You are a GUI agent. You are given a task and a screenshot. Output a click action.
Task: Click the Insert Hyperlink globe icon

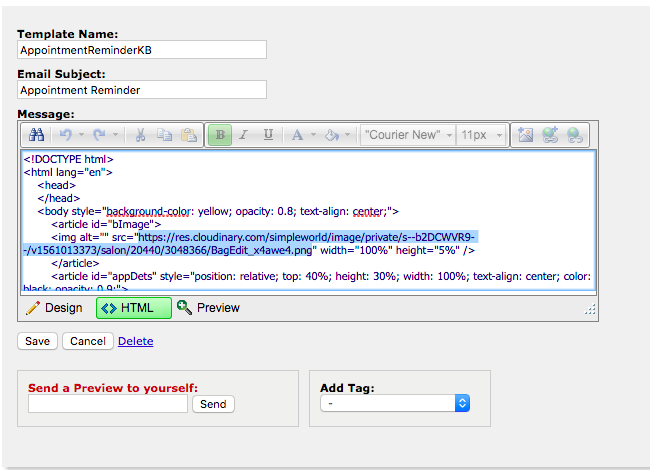(x=550, y=135)
